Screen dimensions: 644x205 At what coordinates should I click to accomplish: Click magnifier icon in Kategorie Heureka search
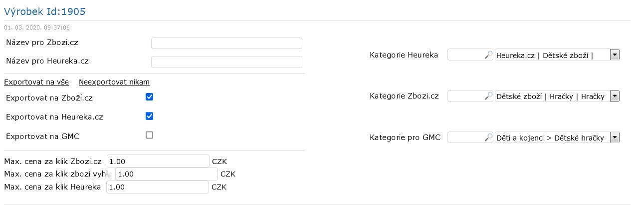(488, 55)
